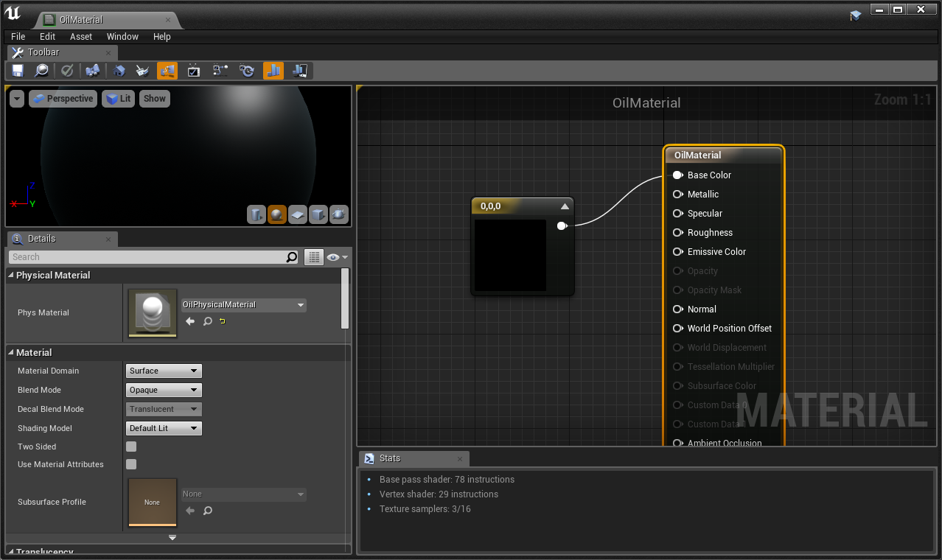Enable Use Material Attributes checkbox
This screenshot has width=942, height=560.
[131, 464]
